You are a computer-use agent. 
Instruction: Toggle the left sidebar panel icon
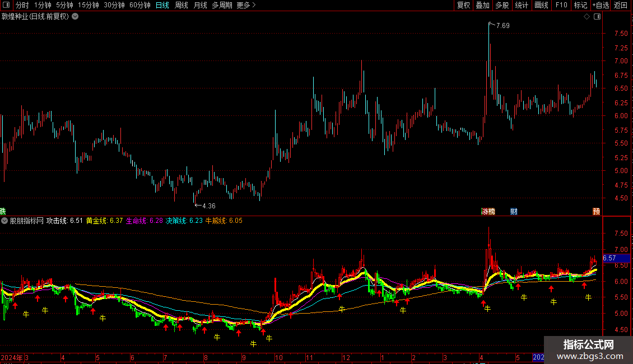pyautogui.click(x=6, y=5)
